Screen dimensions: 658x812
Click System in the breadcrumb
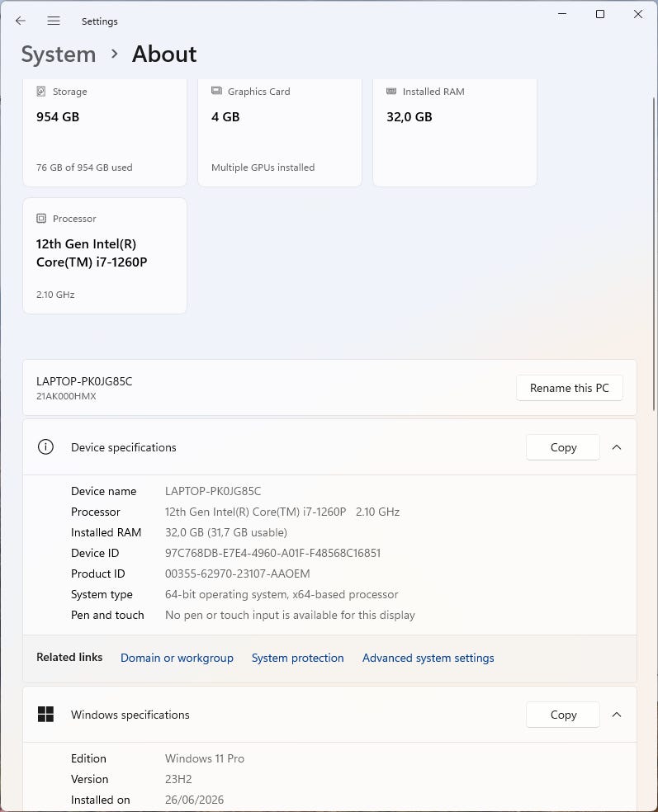pos(59,54)
